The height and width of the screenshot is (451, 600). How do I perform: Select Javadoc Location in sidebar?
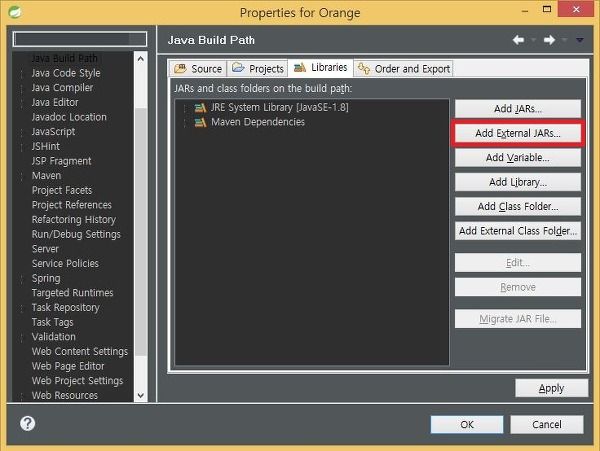69,117
